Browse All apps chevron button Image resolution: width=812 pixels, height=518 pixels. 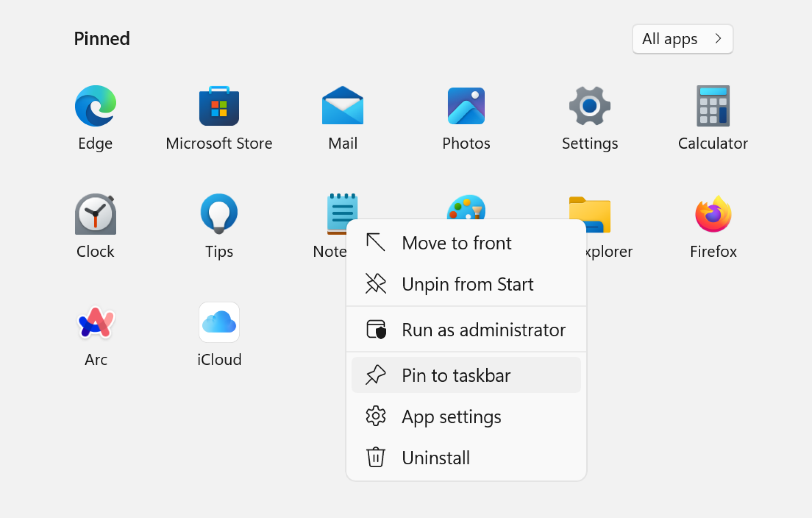pos(684,38)
